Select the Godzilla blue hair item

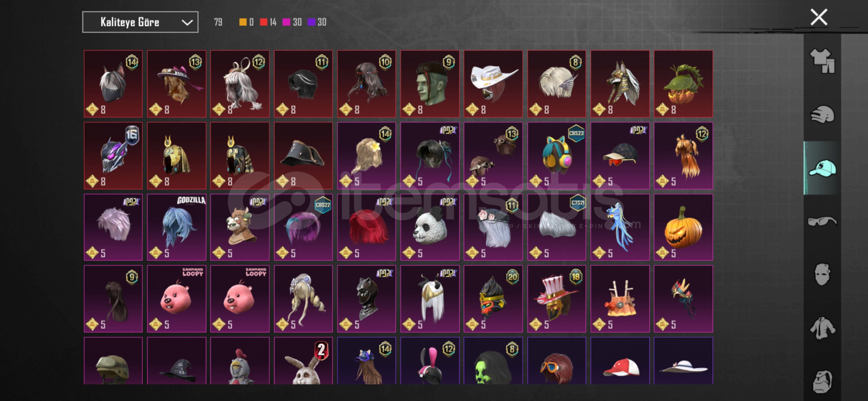177,227
